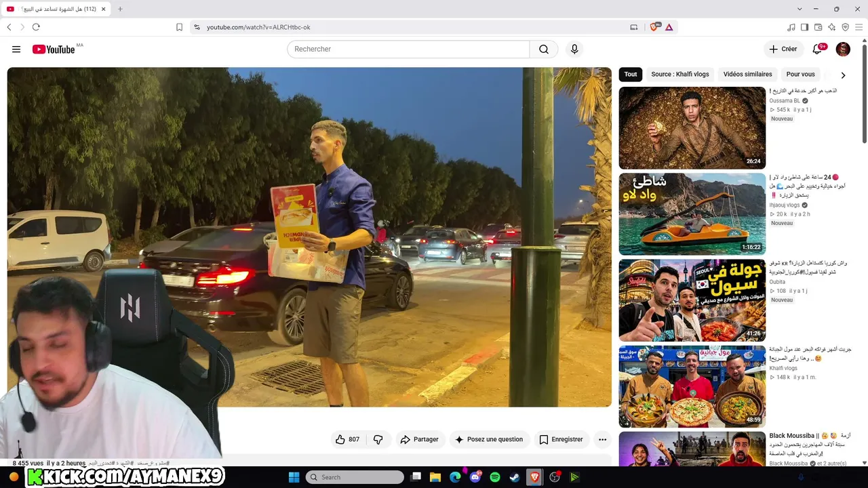The width and height of the screenshot is (868, 488).
Task: Open a new browser tab
Action: [x=120, y=9]
